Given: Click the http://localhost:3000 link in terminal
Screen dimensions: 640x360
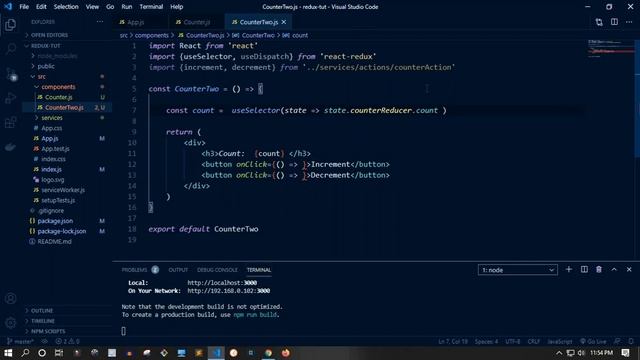Looking at the screenshot, I should pyautogui.click(x=222, y=282).
